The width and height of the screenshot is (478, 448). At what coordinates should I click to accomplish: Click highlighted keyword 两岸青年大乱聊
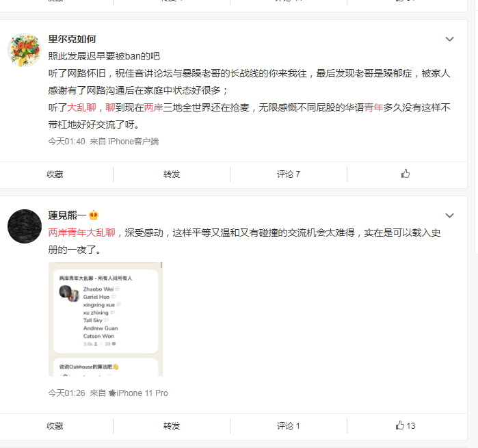(81, 233)
